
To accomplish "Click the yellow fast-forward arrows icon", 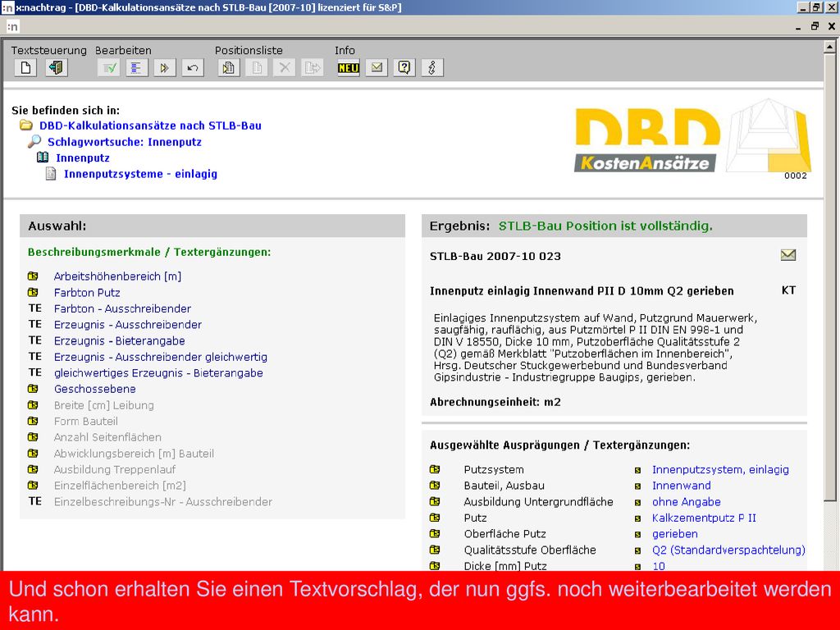I will (x=164, y=68).
